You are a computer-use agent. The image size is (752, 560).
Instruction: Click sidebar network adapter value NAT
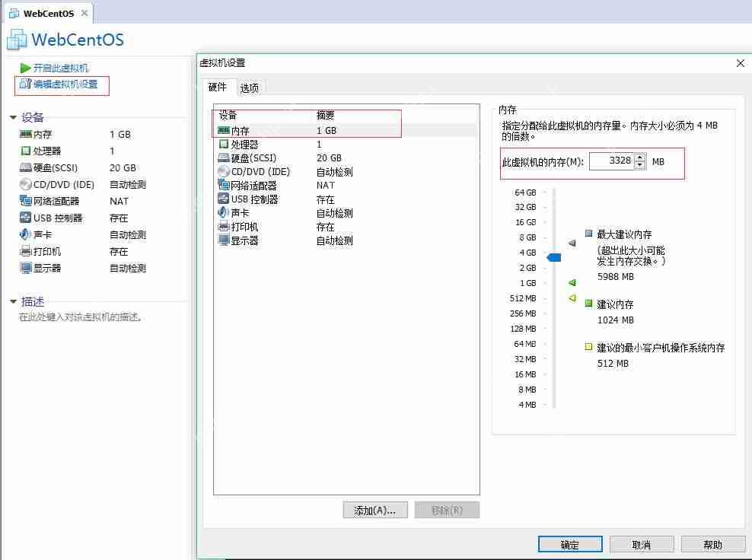(x=119, y=202)
